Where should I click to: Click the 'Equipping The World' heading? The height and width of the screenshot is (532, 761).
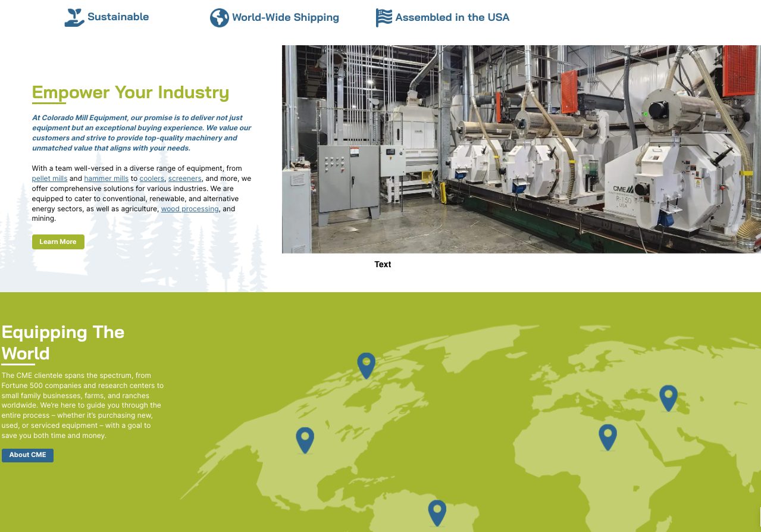pos(62,342)
